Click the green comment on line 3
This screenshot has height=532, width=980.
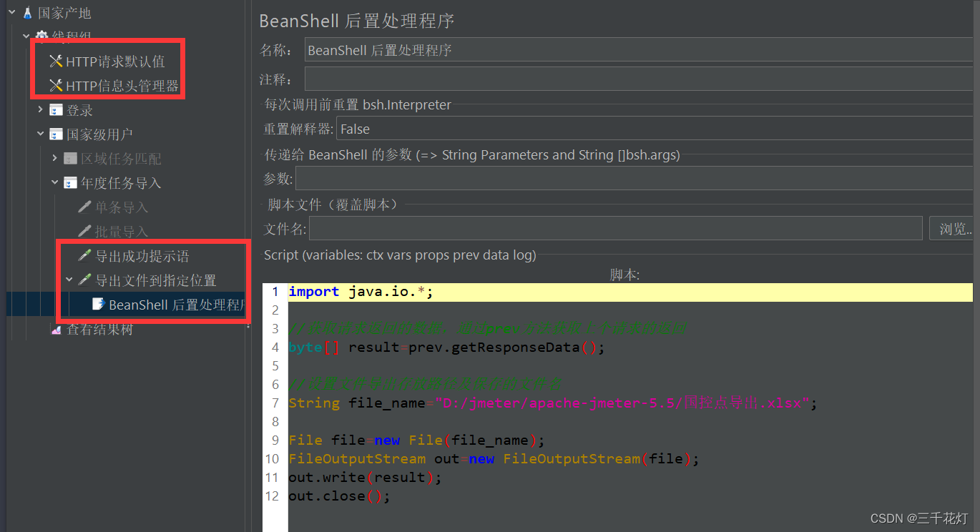[x=489, y=329]
